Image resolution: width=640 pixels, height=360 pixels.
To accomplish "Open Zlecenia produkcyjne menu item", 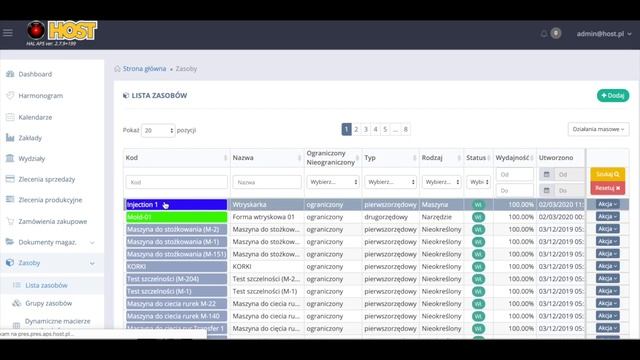I will tap(50, 200).
